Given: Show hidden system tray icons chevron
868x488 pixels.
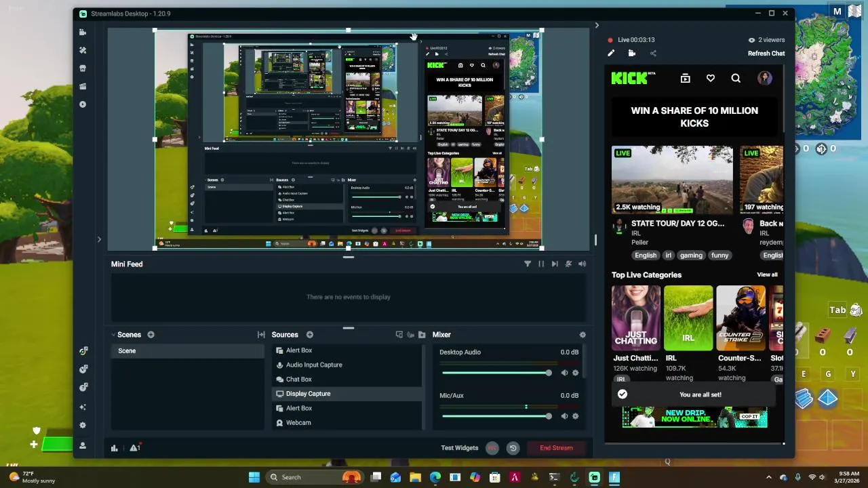Looking at the screenshot, I should (x=768, y=477).
